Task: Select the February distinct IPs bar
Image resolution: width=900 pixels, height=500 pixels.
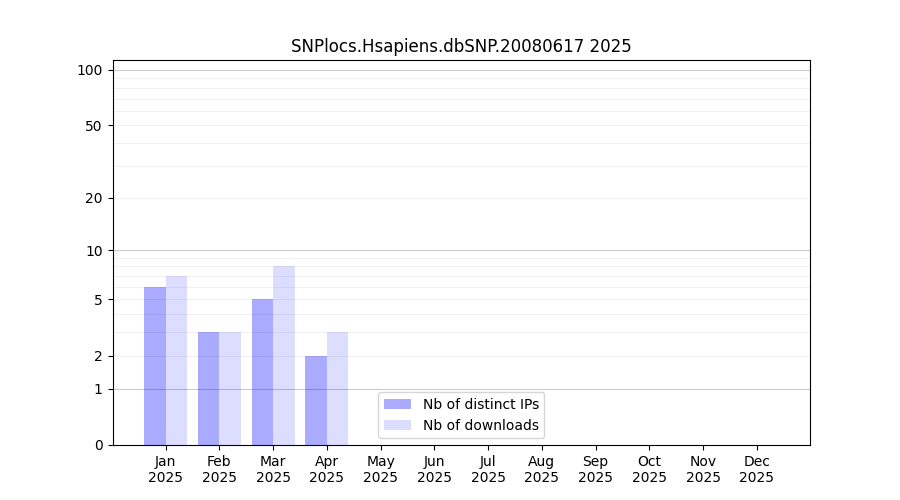Action: click(x=208, y=388)
